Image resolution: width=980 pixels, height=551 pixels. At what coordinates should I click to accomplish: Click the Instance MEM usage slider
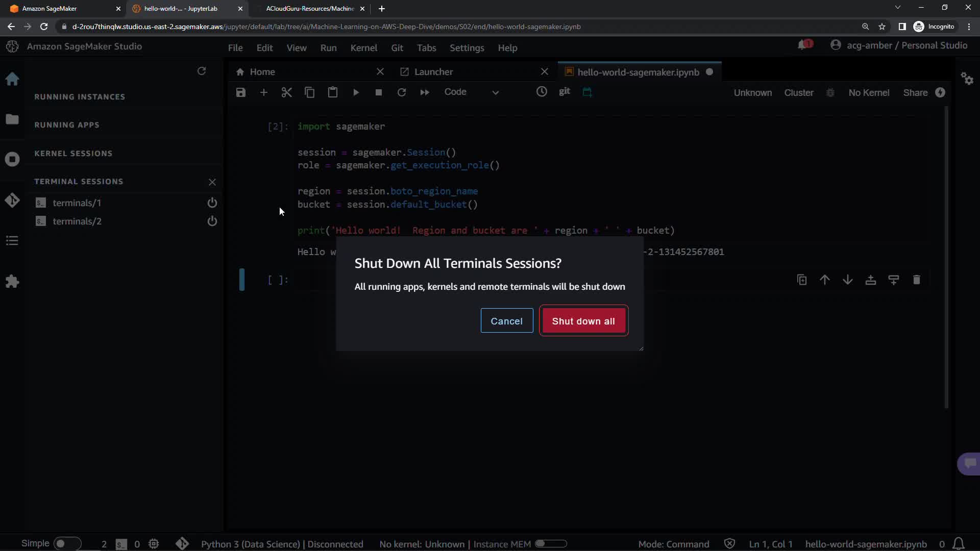click(551, 544)
